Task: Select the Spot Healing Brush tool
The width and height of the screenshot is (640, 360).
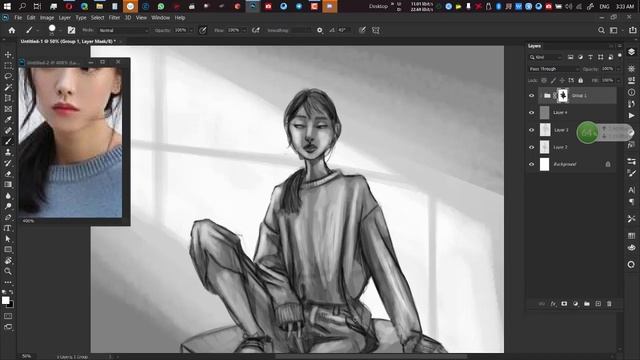Action: click(x=8, y=131)
